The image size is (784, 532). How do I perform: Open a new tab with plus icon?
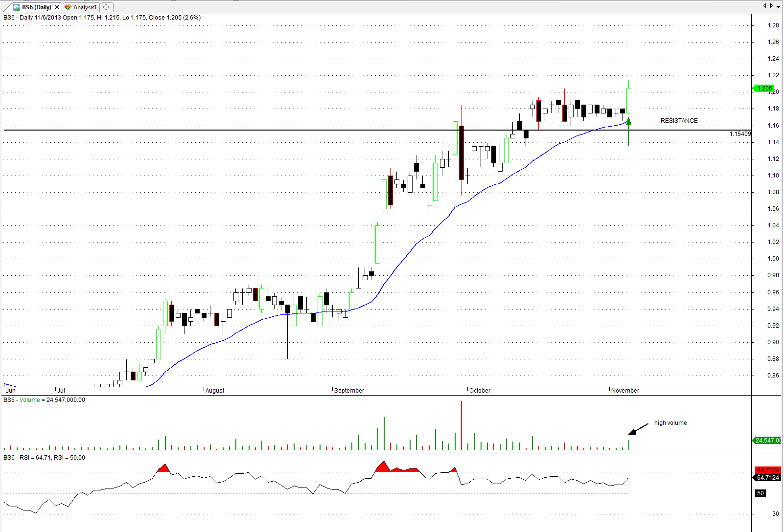pos(106,7)
